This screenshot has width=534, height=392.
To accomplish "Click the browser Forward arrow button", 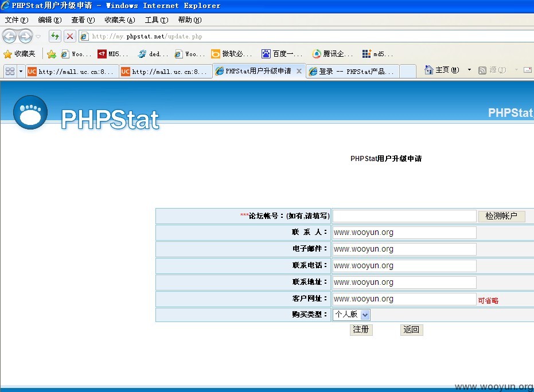I will tap(26, 36).
